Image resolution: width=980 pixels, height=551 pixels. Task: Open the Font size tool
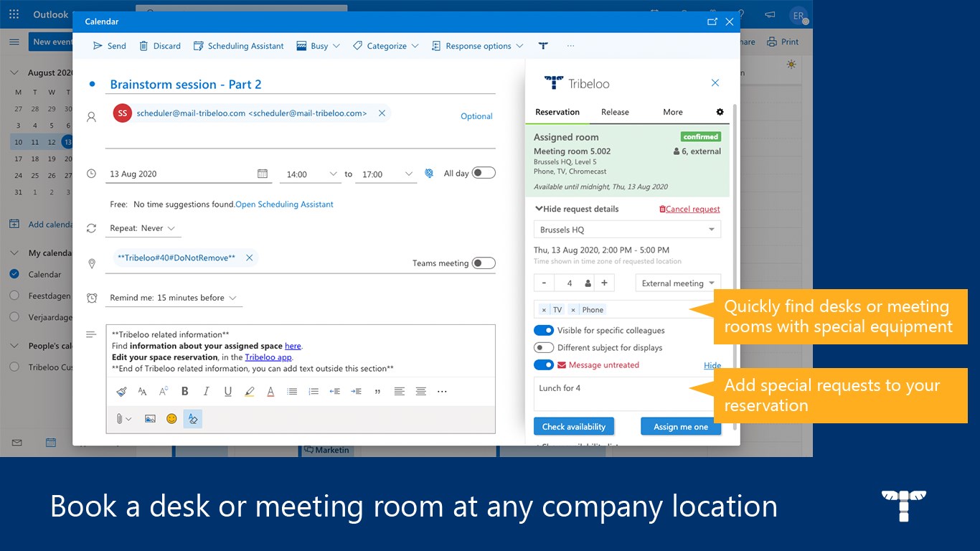142,392
